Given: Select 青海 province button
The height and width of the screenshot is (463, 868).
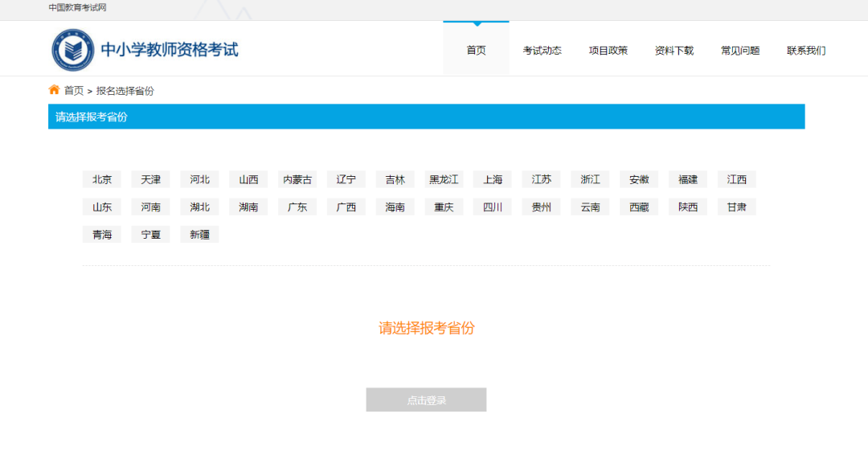Looking at the screenshot, I should tap(101, 234).
